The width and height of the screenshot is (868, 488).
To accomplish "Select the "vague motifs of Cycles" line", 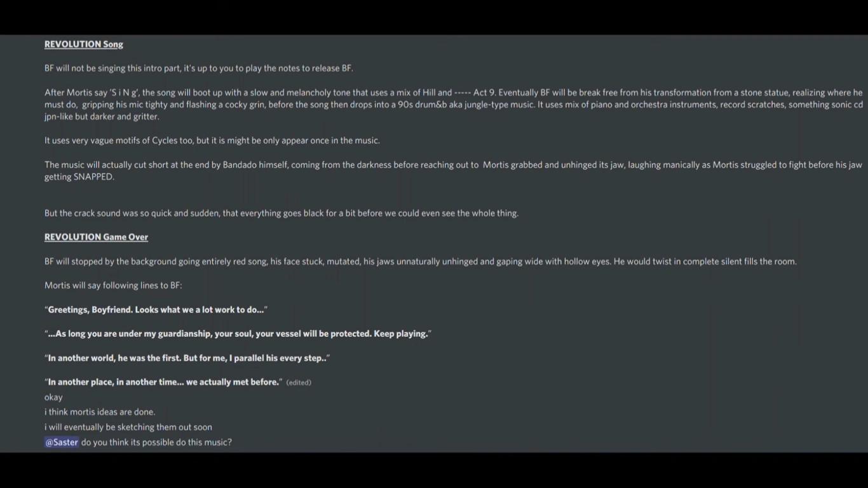I will [212, 140].
